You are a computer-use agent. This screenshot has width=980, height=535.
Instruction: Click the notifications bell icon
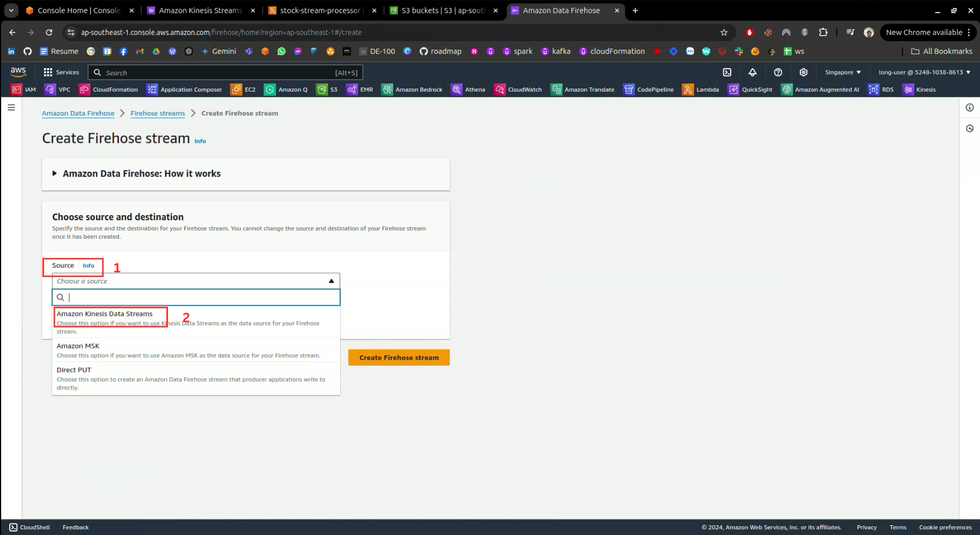point(752,72)
